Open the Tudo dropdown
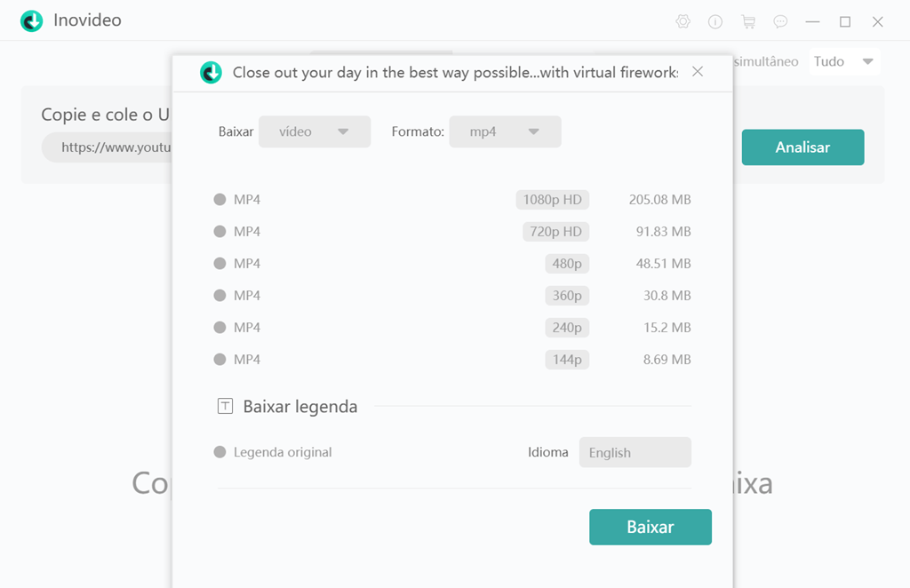This screenshot has height=588, width=910. click(x=844, y=62)
